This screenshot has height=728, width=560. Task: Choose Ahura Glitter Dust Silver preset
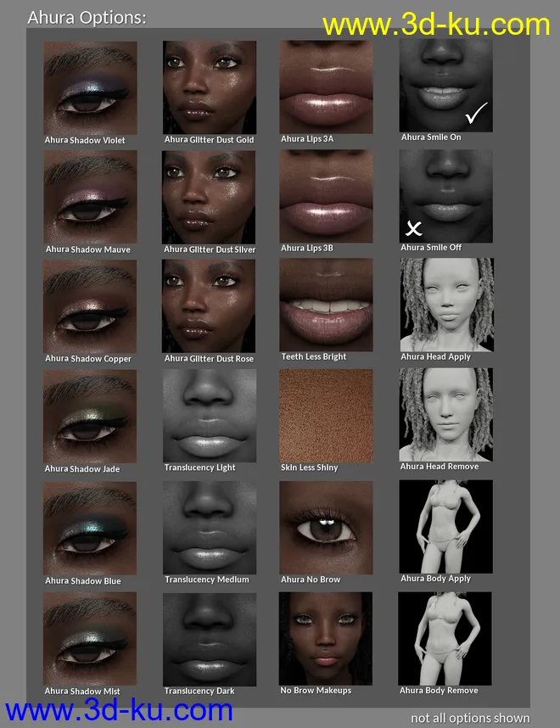[x=209, y=197]
